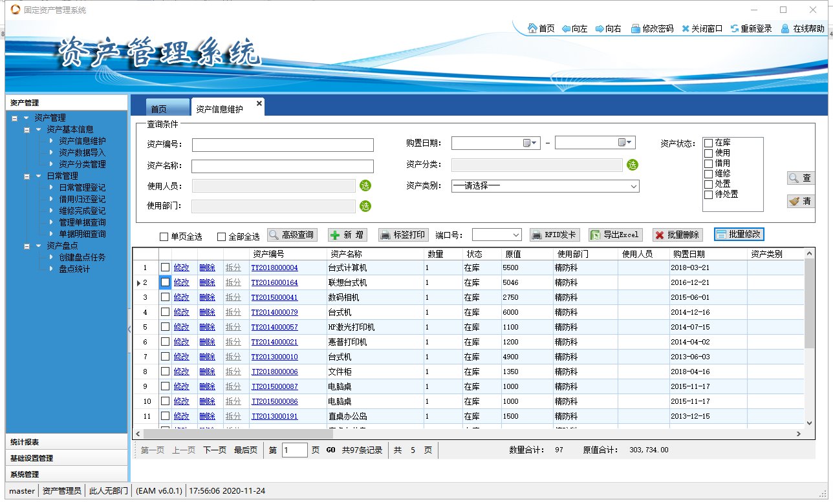Image resolution: width=833 pixels, height=504 pixels.
Task: Click the RFID发卡 button
Action: coord(554,235)
